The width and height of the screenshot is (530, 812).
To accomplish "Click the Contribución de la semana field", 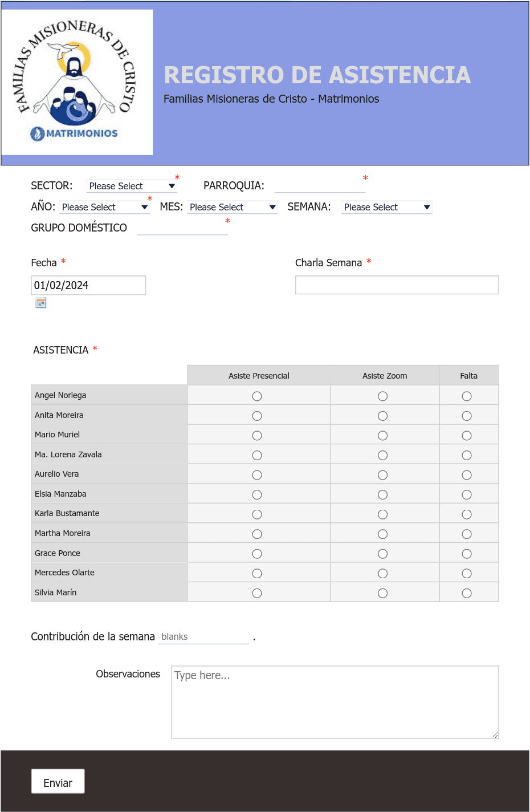I will 203,637.
